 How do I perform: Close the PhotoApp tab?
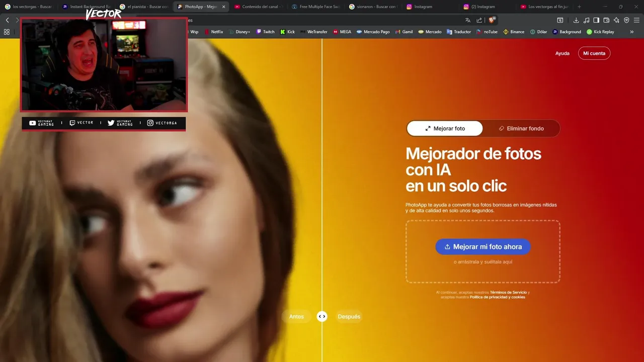coord(223,7)
